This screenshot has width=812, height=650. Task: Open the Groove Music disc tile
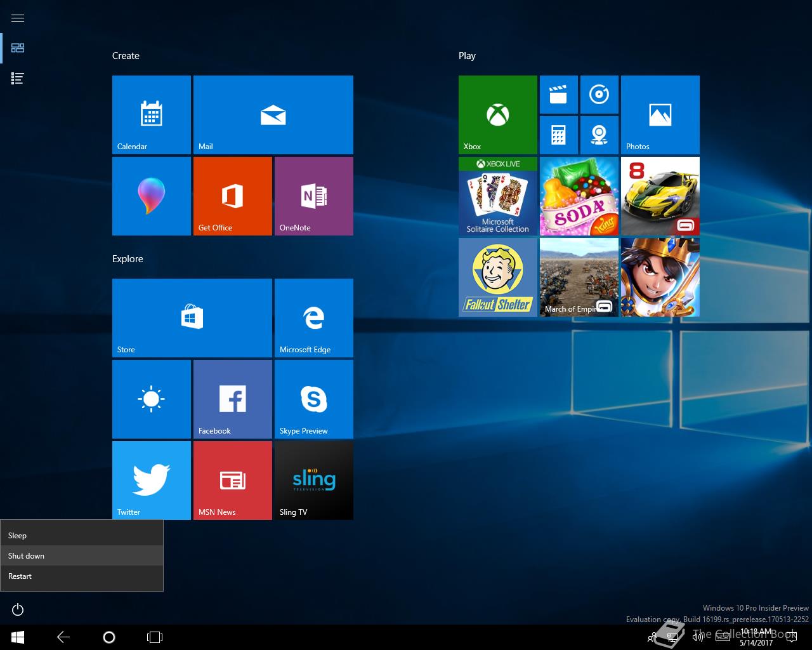coord(599,95)
